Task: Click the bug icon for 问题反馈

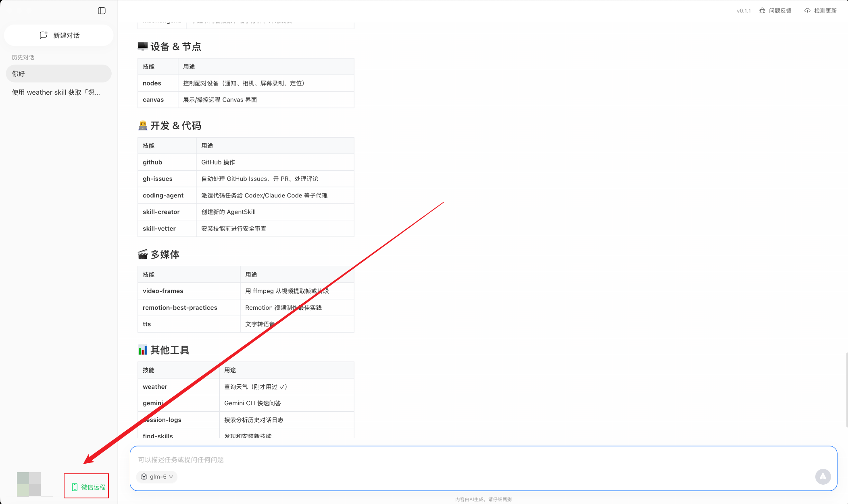Action: tap(762, 11)
